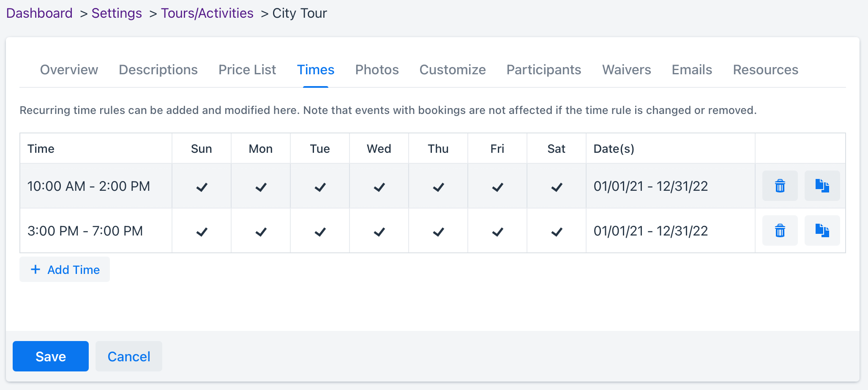
Task: Select the Times tab
Action: (316, 70)
